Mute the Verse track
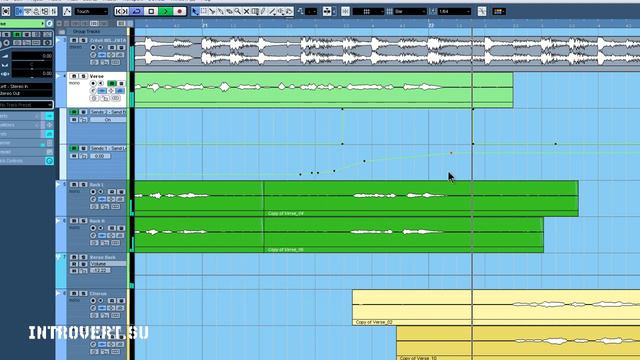 73,76
